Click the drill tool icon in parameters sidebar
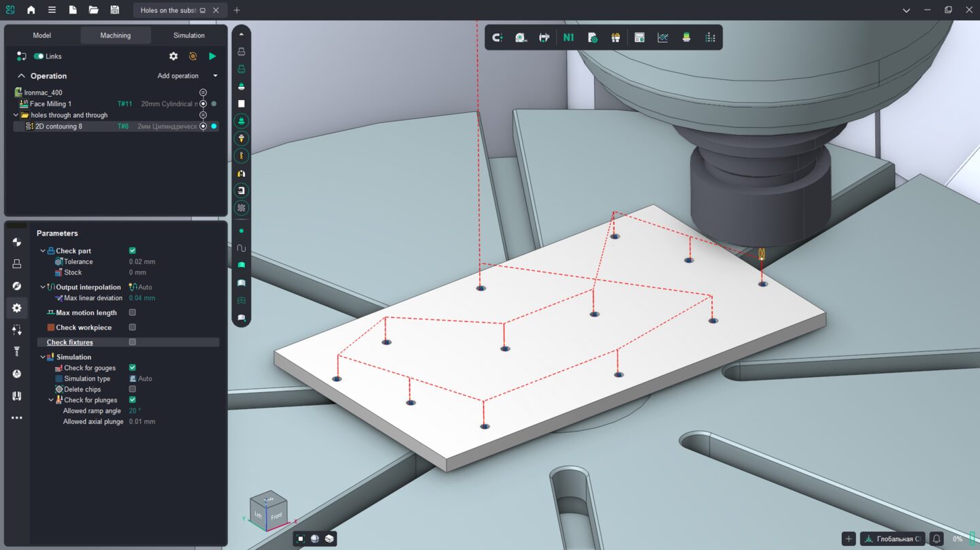980x550 pixels. (x=17, y=351)
